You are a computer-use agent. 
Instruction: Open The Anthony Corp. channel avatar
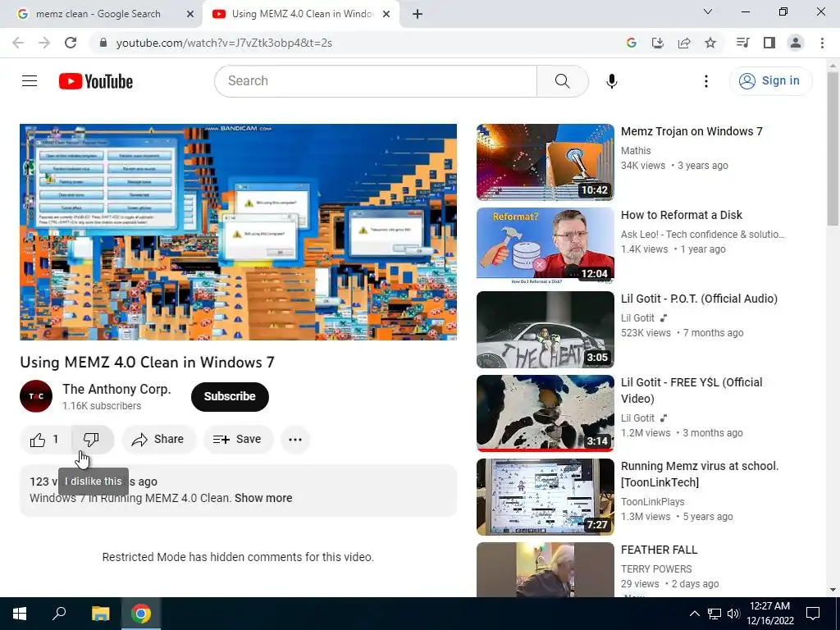(x=36, y=396)
